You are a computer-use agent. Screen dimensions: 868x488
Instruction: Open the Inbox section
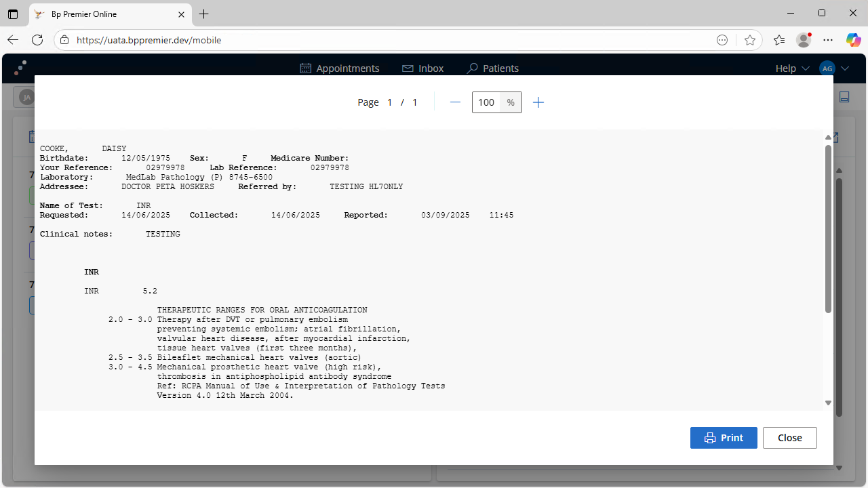point(422,68)
